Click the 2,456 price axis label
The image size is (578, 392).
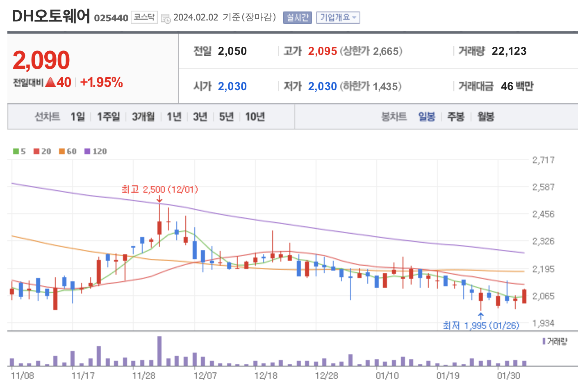pyautogui.click(x=543, y=214)
